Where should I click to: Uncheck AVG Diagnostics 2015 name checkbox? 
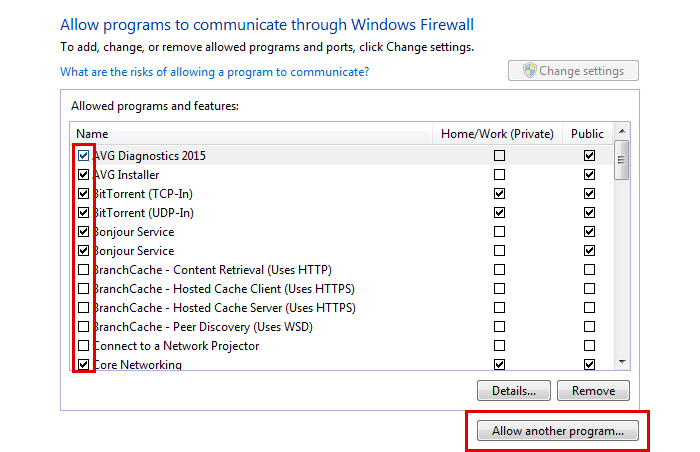83,156
